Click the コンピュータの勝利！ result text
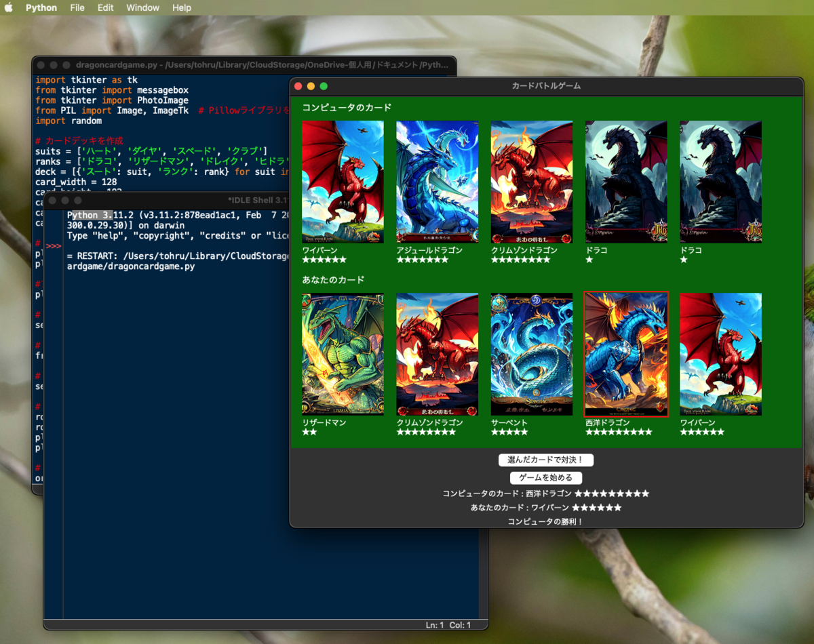Screen dimensions: 814x644 (546, 521)
